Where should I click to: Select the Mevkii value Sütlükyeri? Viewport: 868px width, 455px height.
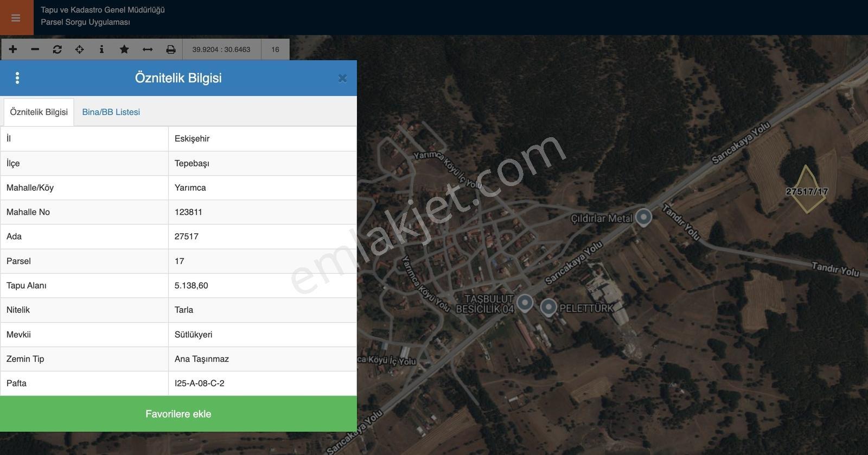[x=263, y=335]
